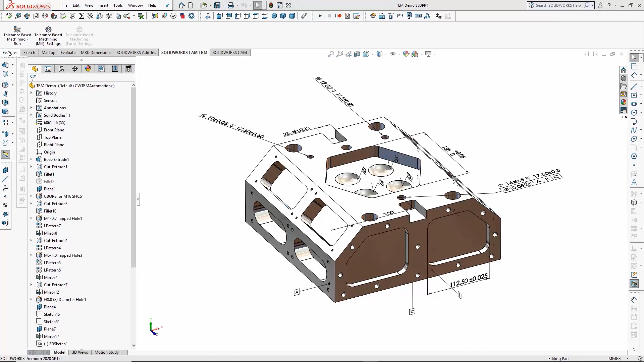This screenshot has height=362, width=644.
Task: Open the DisplayManager color ball tab
Action: click(88, 69)
